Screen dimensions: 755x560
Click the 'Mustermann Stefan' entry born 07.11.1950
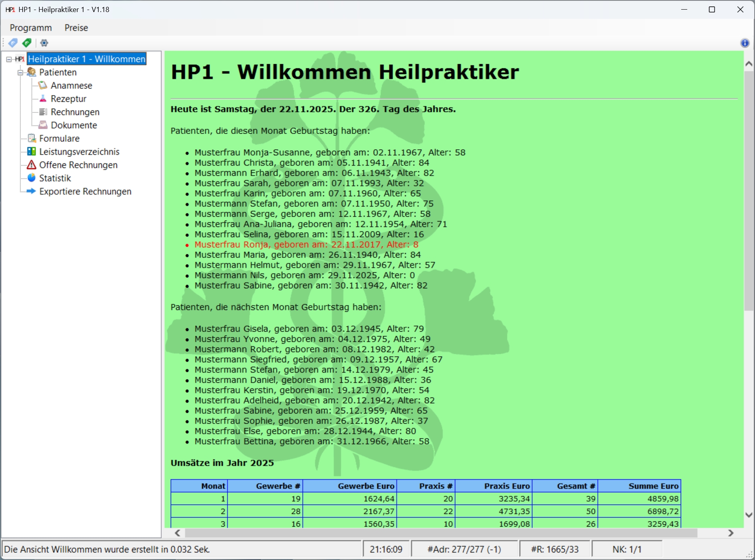(x=314, y=204)
